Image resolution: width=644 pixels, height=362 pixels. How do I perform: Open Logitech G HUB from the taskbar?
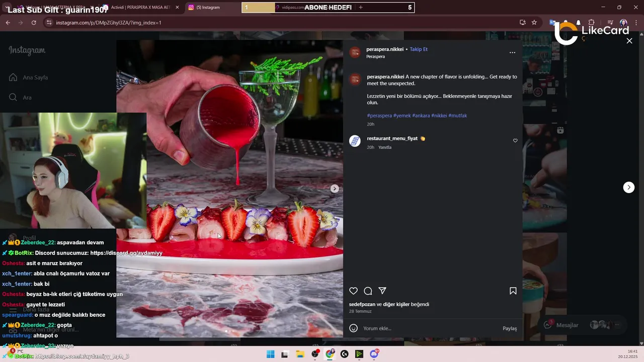point(345,354)
